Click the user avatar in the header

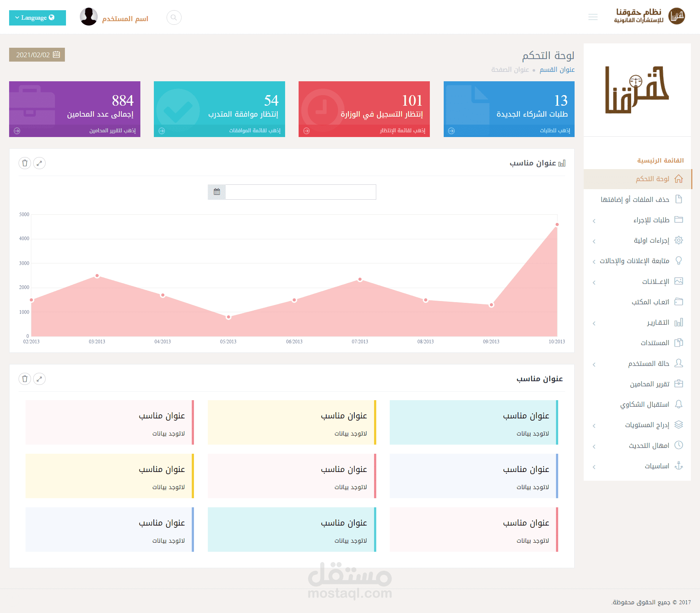[x=88, y=17]
